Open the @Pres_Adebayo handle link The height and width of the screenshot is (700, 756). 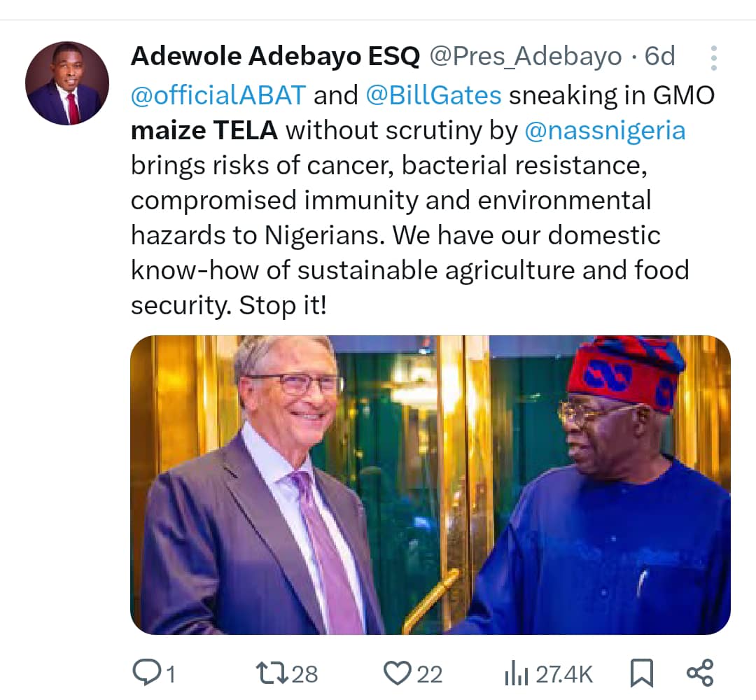524,57
